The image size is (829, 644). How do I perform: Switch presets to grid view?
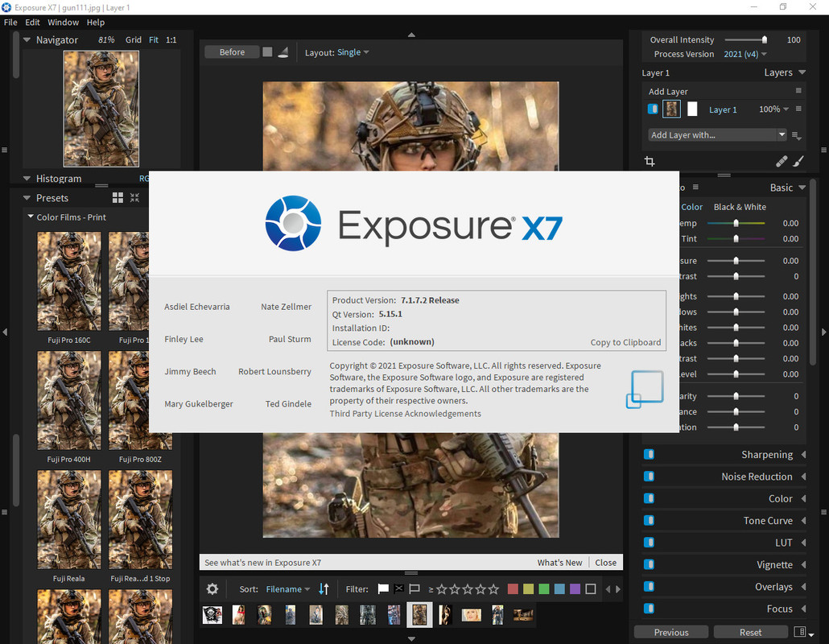coord(118,198)
